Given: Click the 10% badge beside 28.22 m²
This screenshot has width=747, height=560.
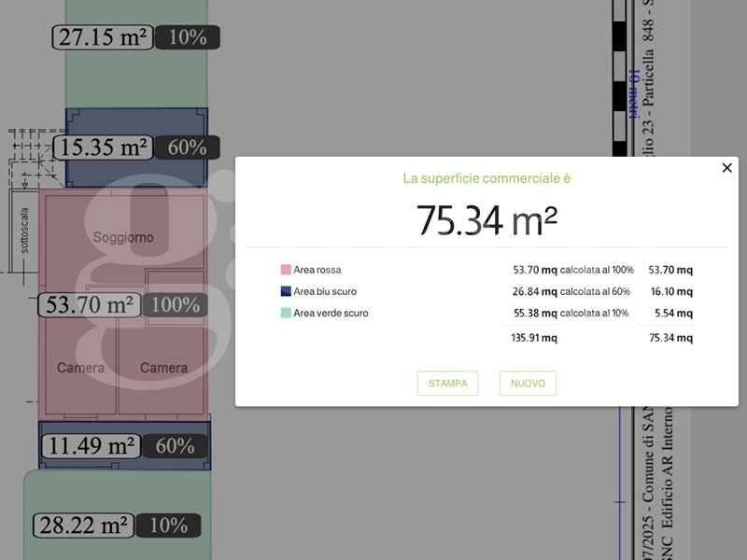Looking at the screenshot, I should pos(168,525).
